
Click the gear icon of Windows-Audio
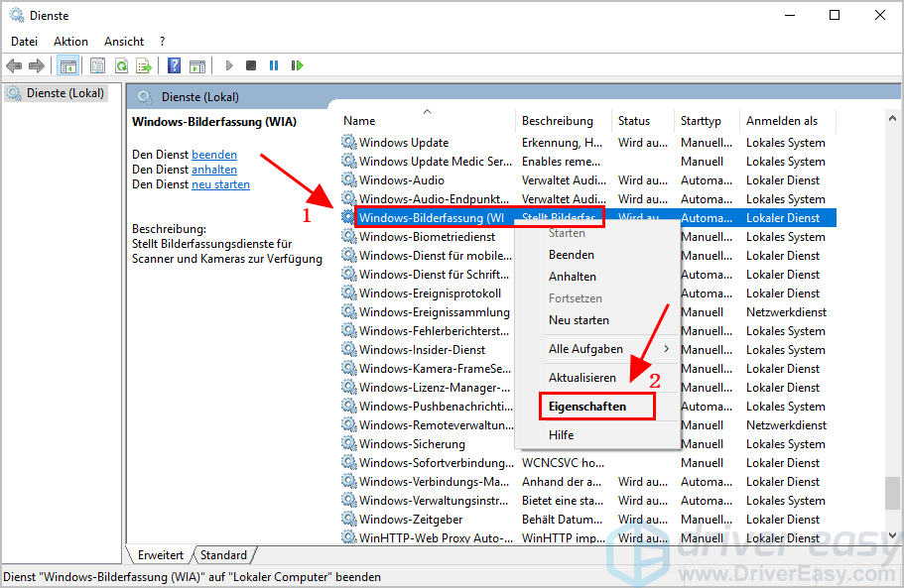pyautogui.click(x=349, y=179)
